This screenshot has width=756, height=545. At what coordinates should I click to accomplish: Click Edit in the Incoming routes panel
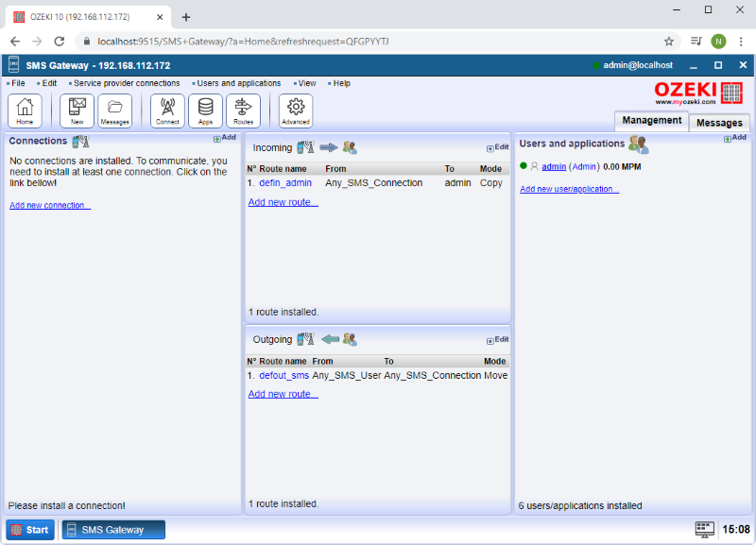click(498, 147)
